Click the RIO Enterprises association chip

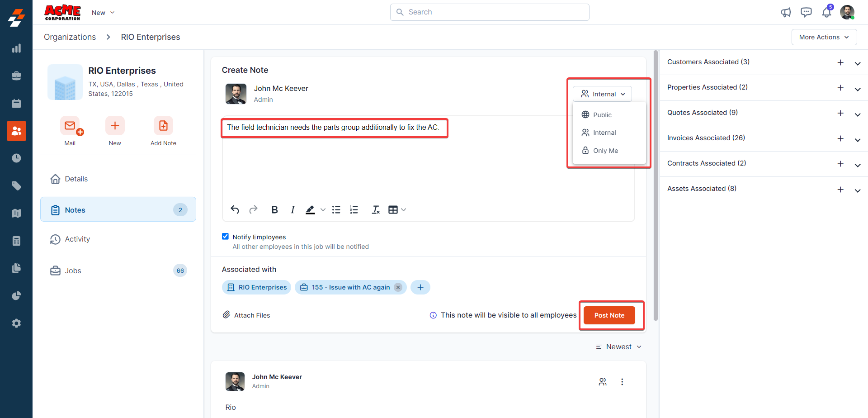(x=256, y=287)
